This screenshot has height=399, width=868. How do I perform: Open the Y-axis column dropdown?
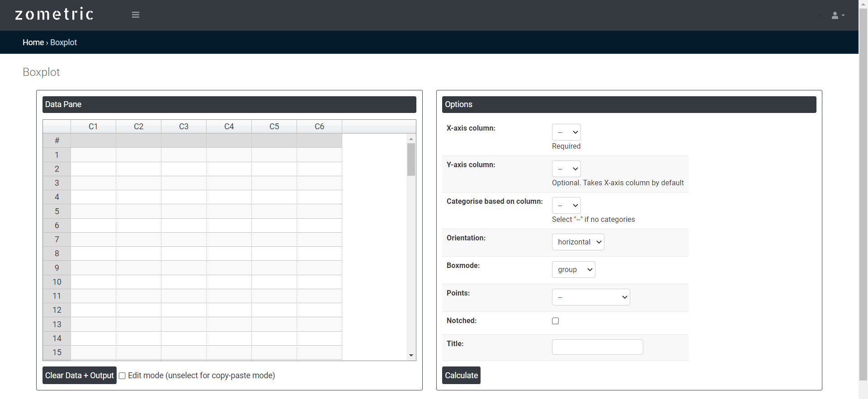coord(566,169)
